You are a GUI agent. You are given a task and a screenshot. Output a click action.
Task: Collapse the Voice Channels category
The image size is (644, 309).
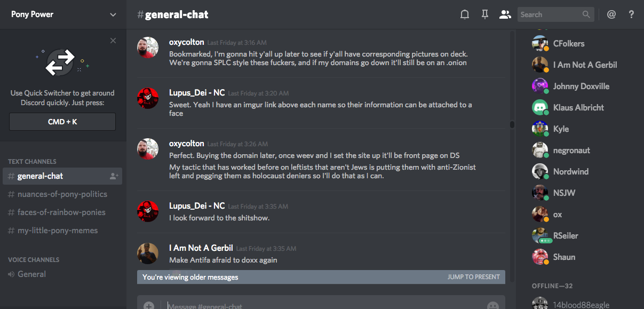(34, 259)
